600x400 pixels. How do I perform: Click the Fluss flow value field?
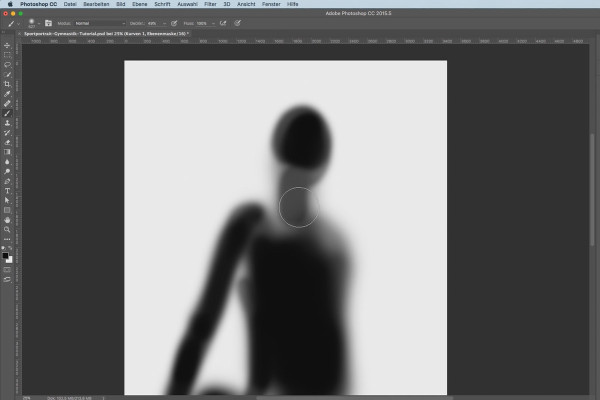pyautogui.click(x=203, y=23)
